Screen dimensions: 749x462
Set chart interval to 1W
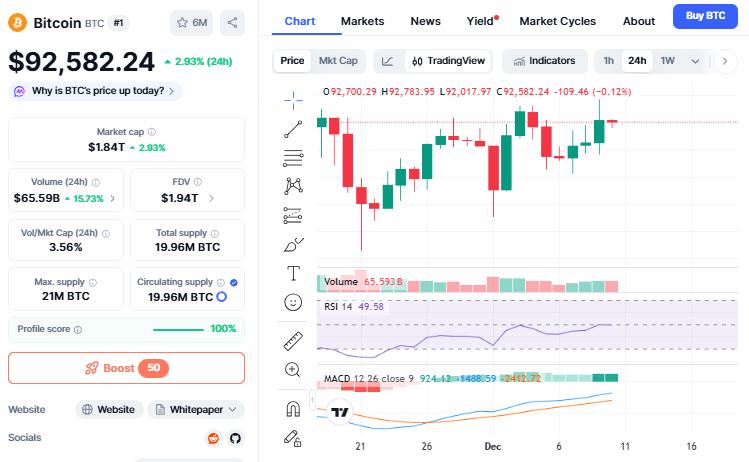668,61
